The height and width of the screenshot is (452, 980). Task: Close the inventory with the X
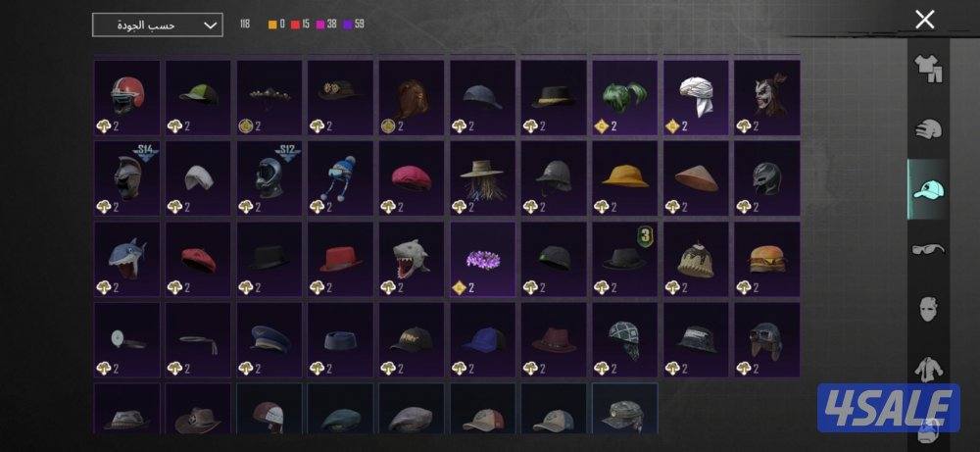point(924,20)
